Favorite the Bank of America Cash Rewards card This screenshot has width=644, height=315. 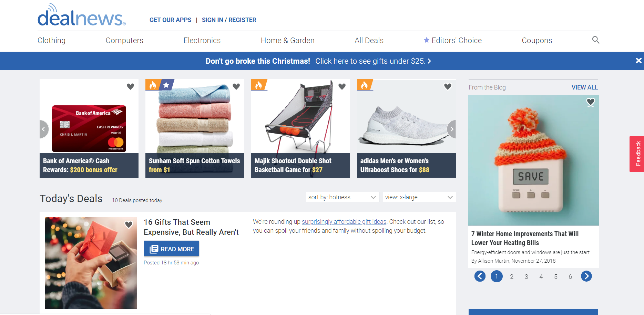point(130,86)
